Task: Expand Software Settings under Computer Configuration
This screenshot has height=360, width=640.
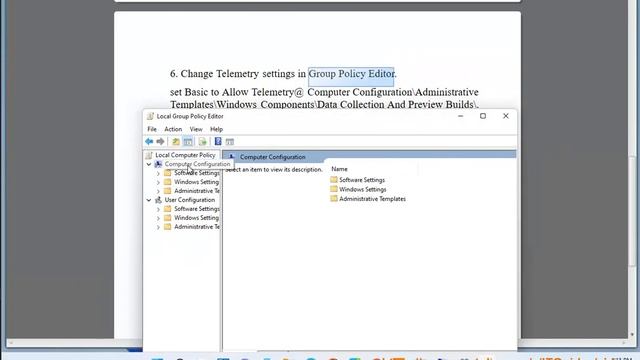Action: coord(158,173)
